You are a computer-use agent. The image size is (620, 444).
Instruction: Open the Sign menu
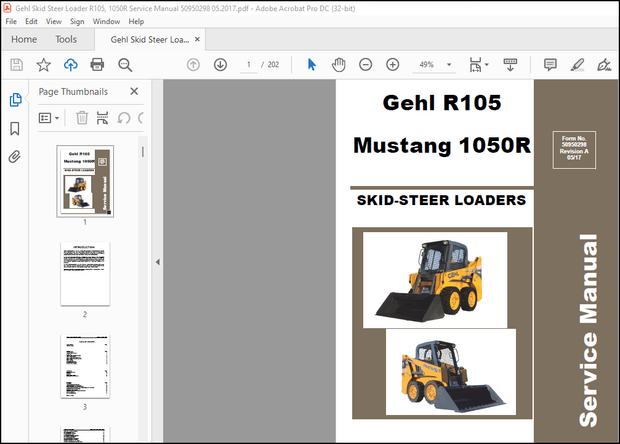[x=77, y=21]
